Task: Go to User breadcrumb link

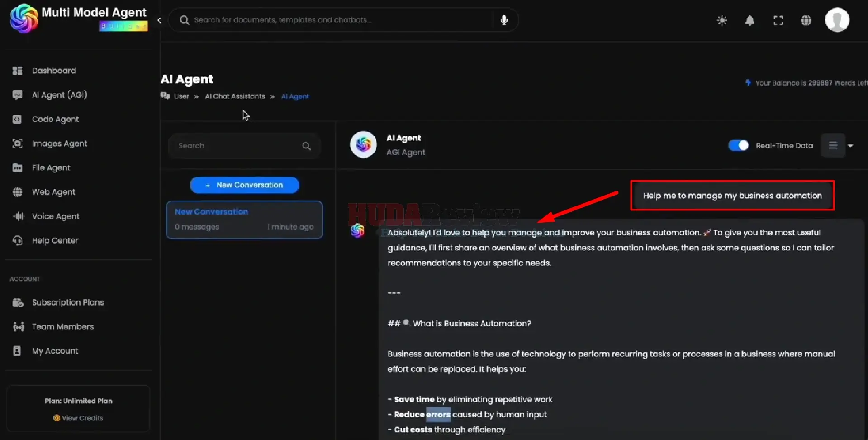Action: point(181,96)
